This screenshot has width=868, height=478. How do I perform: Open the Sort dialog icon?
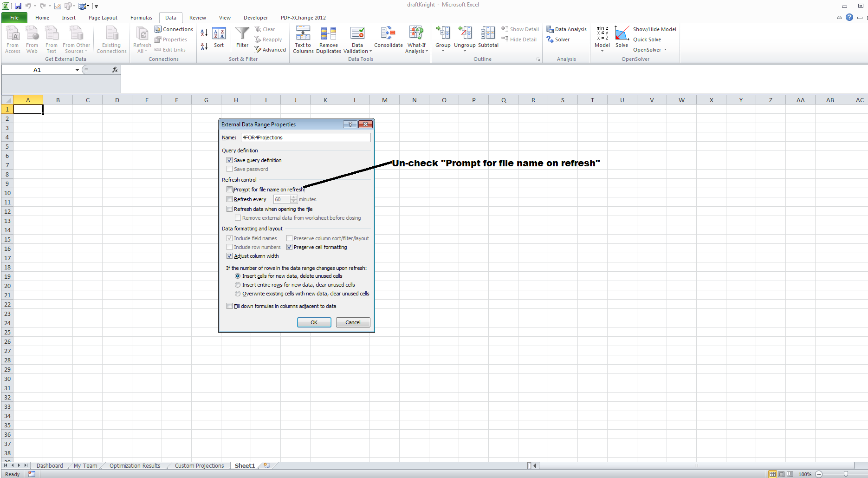(x=219, y=38)
